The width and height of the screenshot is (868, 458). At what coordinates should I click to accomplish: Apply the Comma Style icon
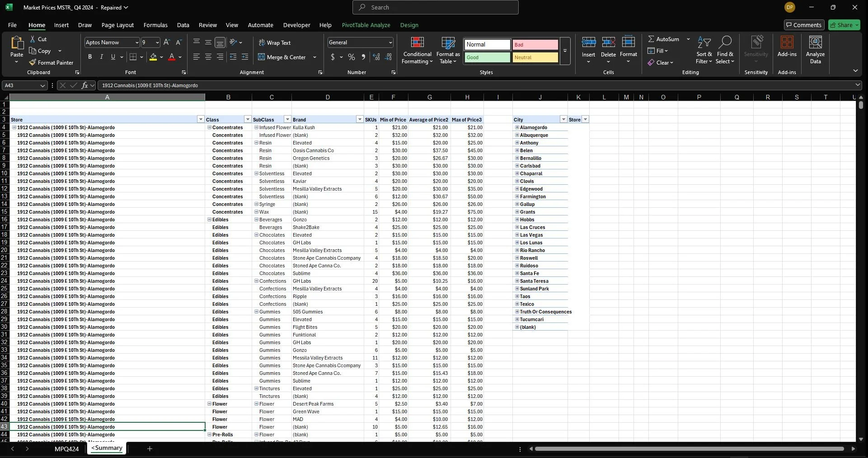click(x=363, y=57)
